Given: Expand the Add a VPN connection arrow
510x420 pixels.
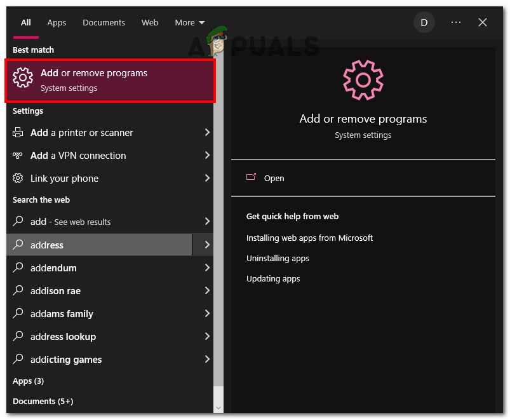Looking at the screenshot, I should point(207,155).
